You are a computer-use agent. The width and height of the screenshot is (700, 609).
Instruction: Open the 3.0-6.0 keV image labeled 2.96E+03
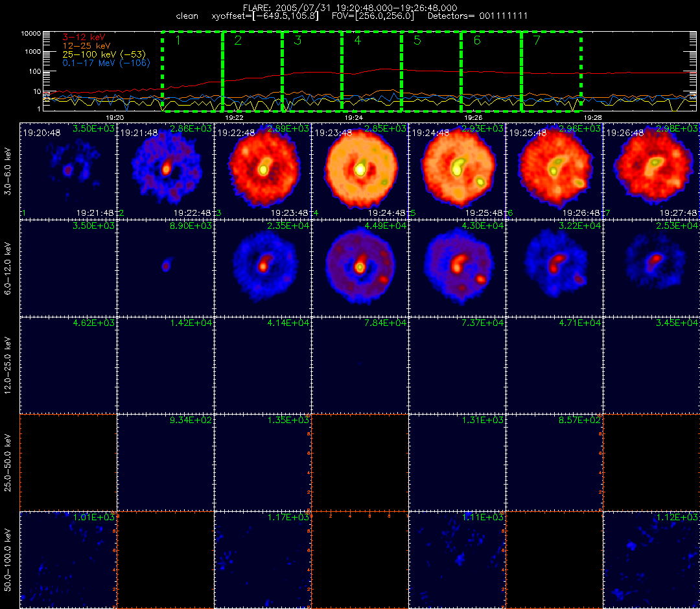[555, 171]
